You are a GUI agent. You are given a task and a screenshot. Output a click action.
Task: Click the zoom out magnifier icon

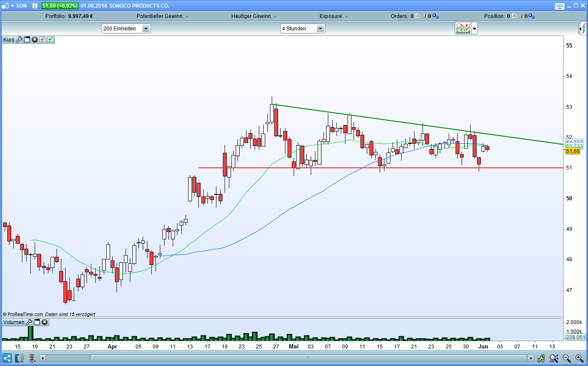[566, 358]
